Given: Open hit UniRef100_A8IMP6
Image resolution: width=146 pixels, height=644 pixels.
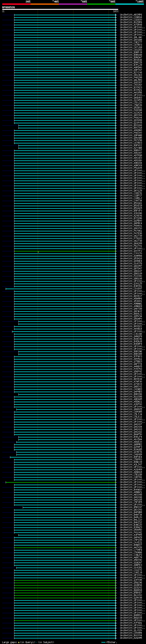Looking at the screenshot, I should [131, 15].
